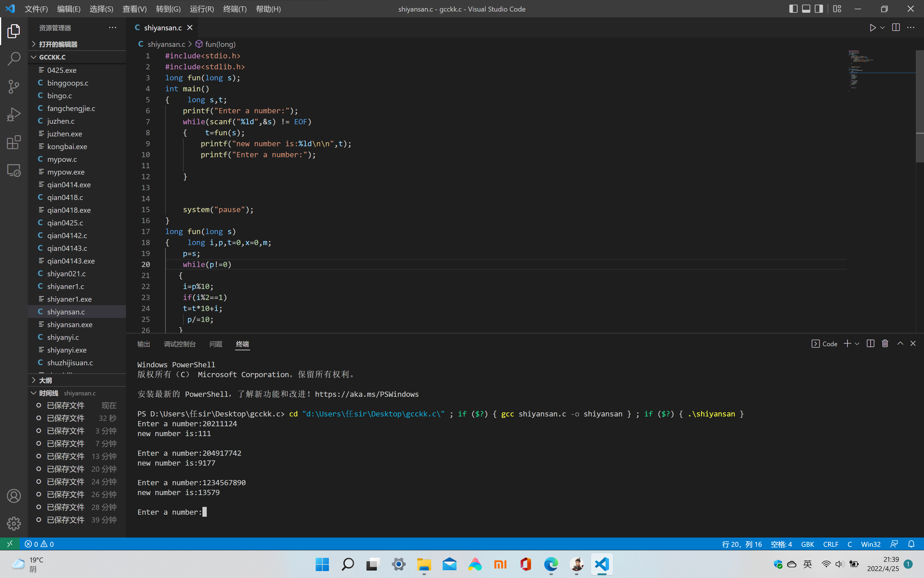Screen dimensions: 924x578
Task: Open the new terminal launch profile dropdown
Action: point(857,344)
